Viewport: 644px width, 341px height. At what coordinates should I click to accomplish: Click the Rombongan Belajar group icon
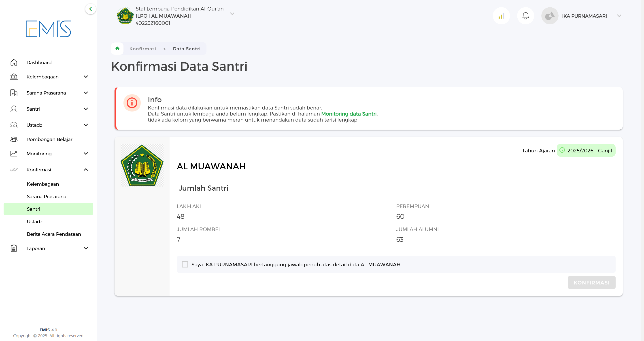(x=14, y=139)
